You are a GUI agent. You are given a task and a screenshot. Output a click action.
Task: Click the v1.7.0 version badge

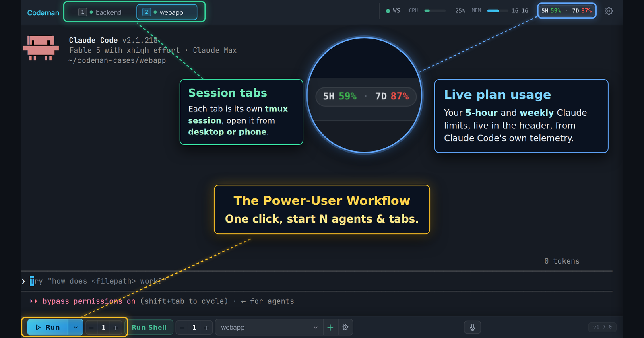coord(602,327)
